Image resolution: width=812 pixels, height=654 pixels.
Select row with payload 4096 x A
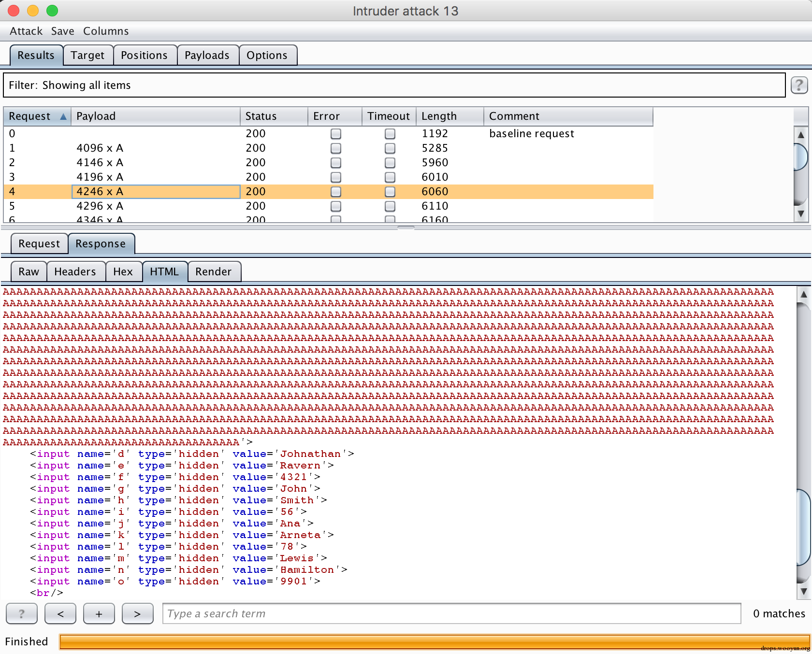coord(328,148)
